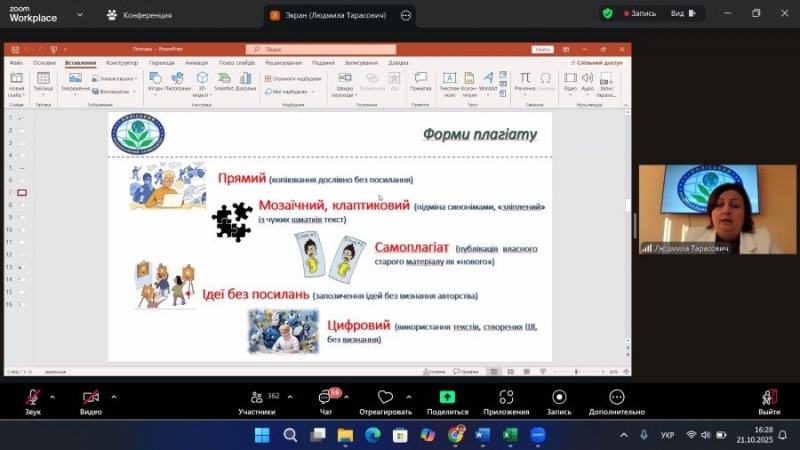Click the green Поделиться share screen icon
The image size is (800, 450).
point(447,397)
